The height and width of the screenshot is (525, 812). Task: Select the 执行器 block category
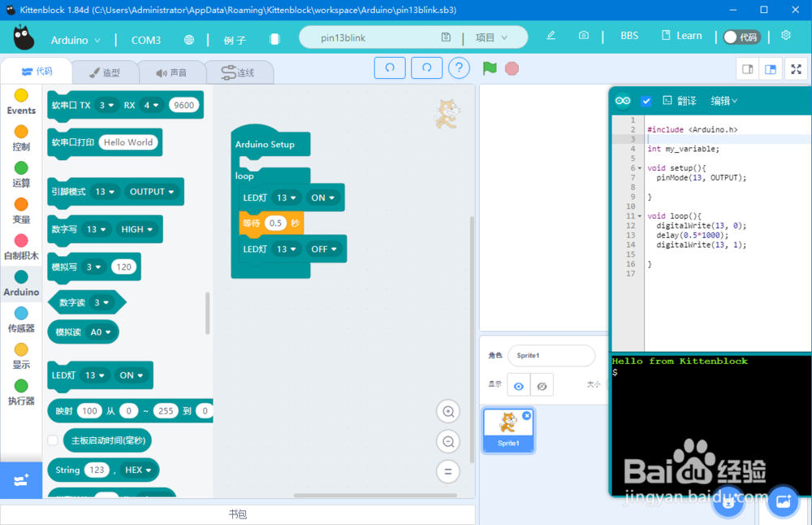click(x=21, y=392)
